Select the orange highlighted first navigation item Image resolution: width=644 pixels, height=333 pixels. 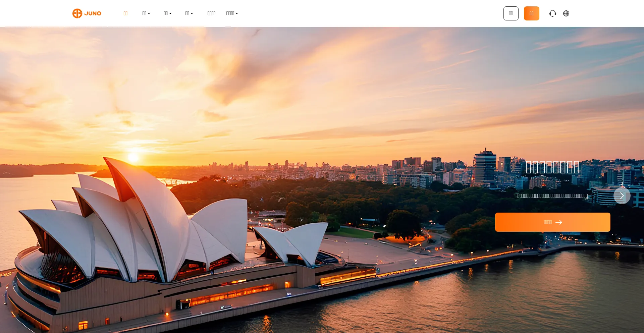(x=125, y=13)
